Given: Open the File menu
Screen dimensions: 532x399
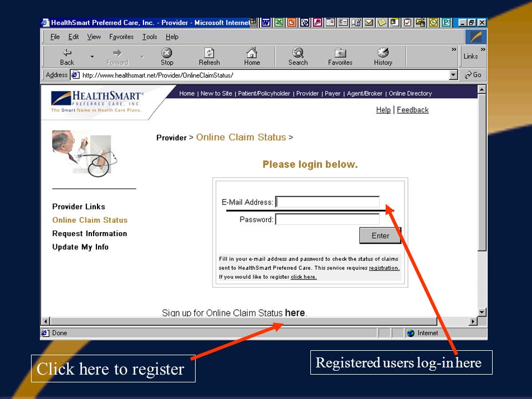Looking at the screenshot, I should [x=55, y=37].
